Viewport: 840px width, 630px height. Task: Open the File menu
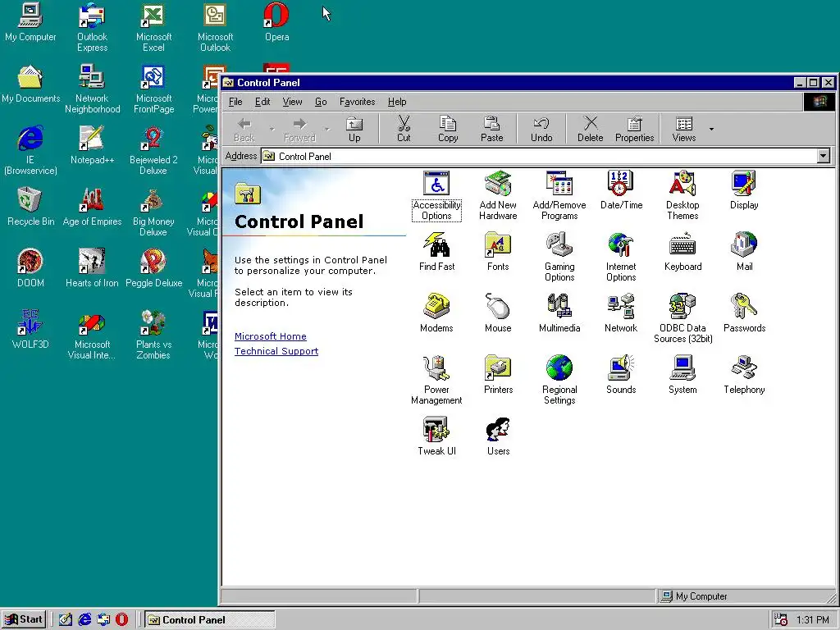(235, 102)
